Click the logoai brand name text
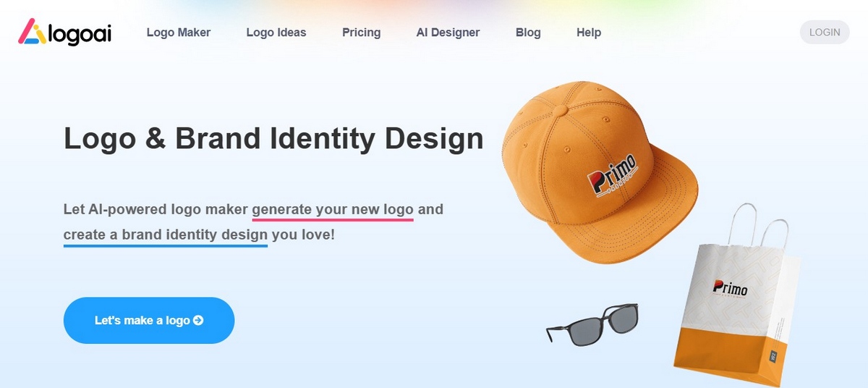The width and height of the screenshot is (868, 388). [80, 33]
